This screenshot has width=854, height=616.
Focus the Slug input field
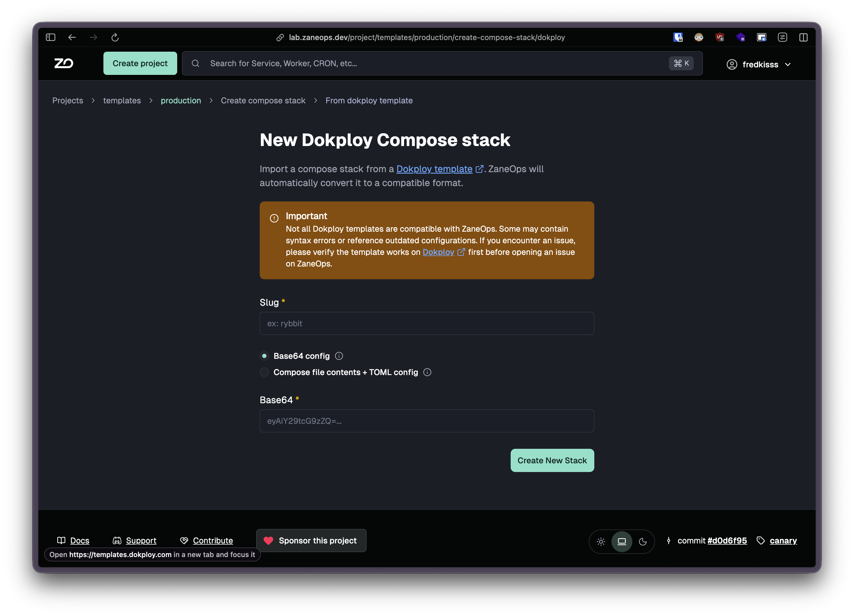click(427, 323)
